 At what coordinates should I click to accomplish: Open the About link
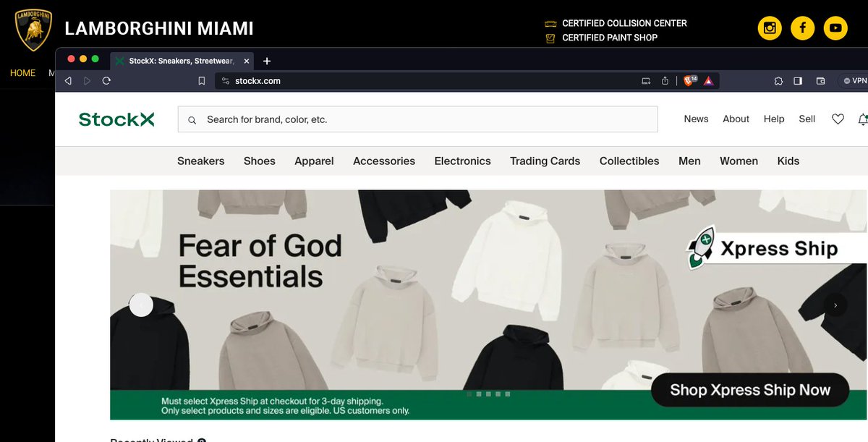coord(736,119)
